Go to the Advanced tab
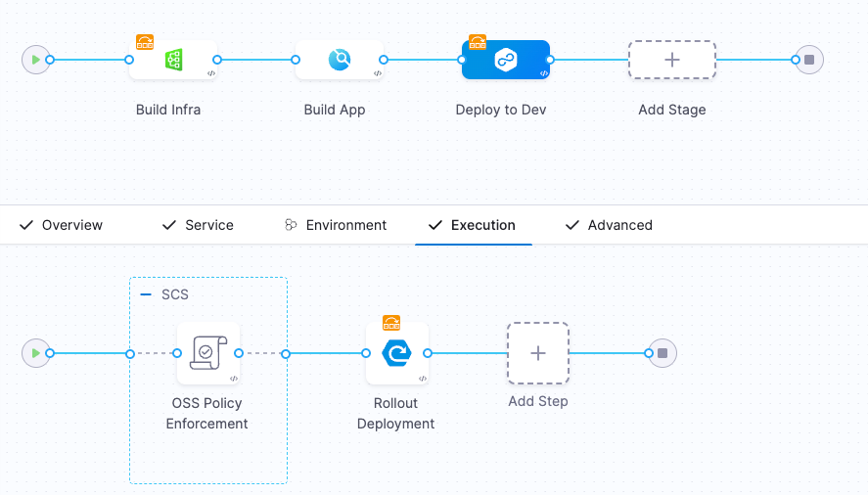The height and width of the screenshot is (495, 868). 609,225
